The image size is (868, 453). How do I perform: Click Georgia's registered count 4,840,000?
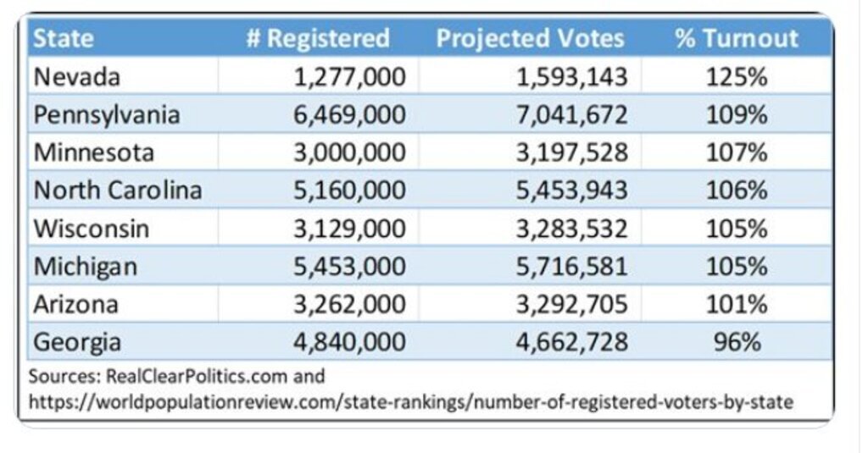pyautogui.click(x=349, y=342)
